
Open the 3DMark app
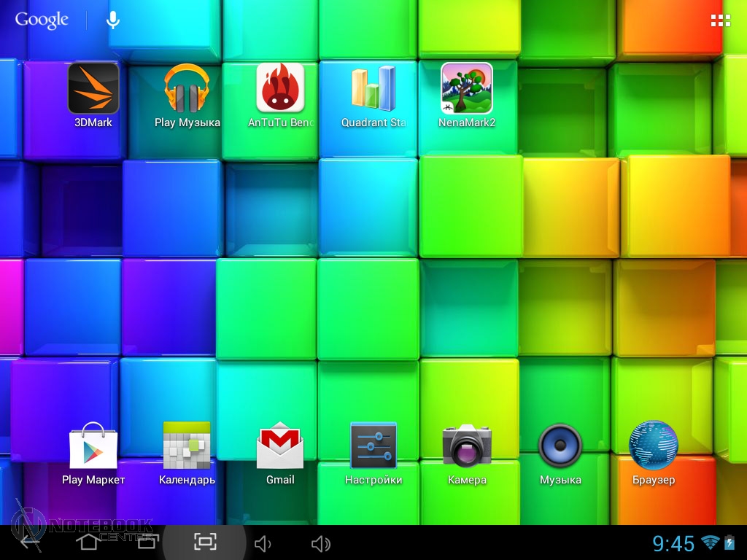(93, 89)
